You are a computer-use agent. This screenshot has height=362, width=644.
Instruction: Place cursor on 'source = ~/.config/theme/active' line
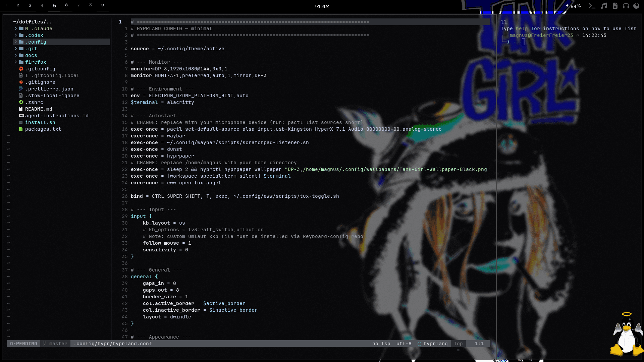coord(177,49)
